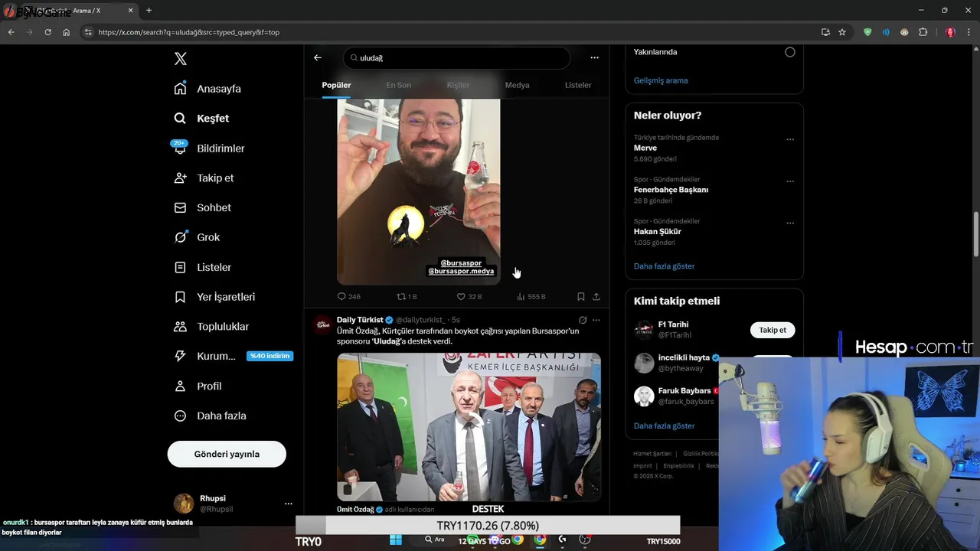This screenshot has width=980, height=551.
Task: Open Daily Türkist profile name
Action: coord(360,320)
